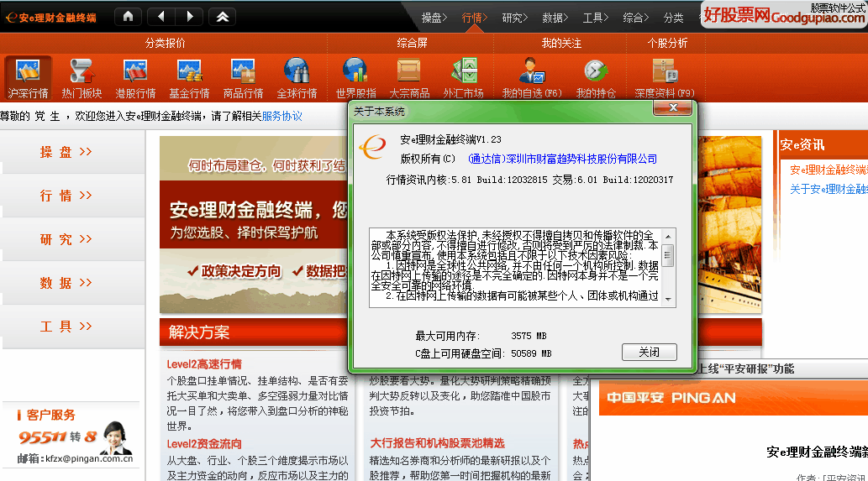Open 我的自选 (F6) icon
Image resolution: width=868 pixels, height=481 pixels.
coord(531,78)
